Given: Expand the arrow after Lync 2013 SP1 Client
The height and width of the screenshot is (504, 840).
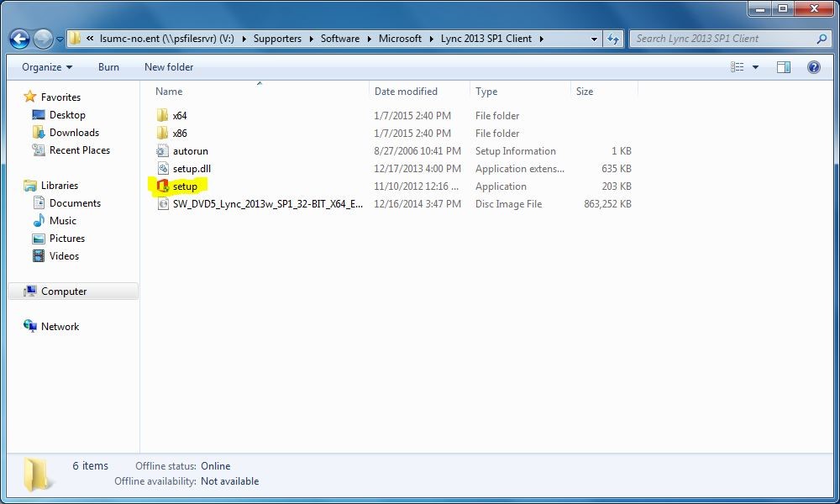Looking at the screenshot, I should click(x=542, y=39).
